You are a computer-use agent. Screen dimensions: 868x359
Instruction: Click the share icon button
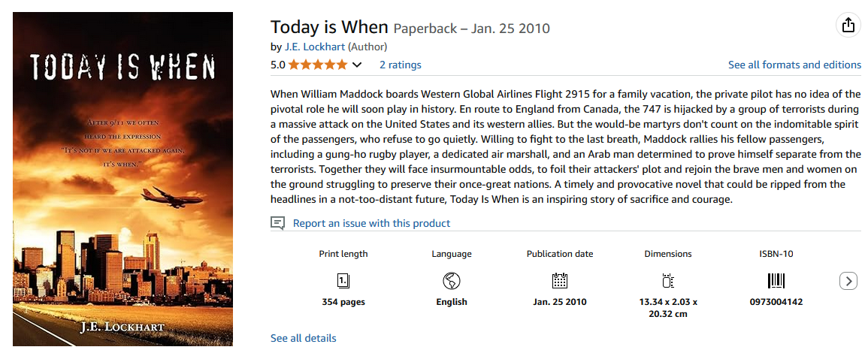click(848, 26)
